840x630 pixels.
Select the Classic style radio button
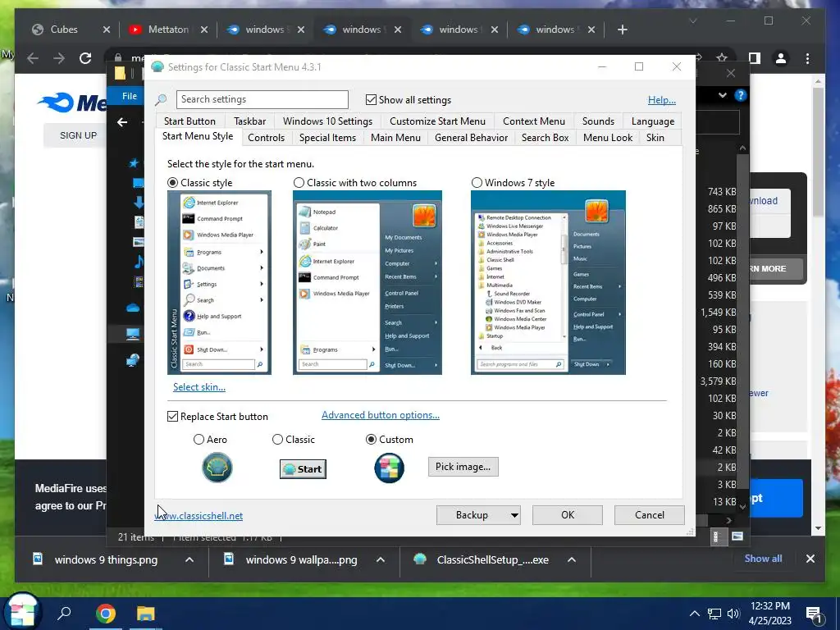(172, 183)
